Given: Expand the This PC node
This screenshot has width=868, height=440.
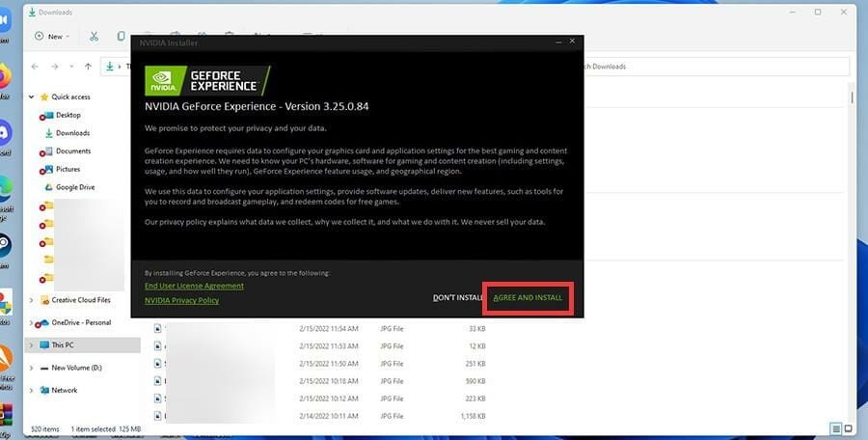Looking at the screenshot, I should pyautogui.click(x=31, y=345).
